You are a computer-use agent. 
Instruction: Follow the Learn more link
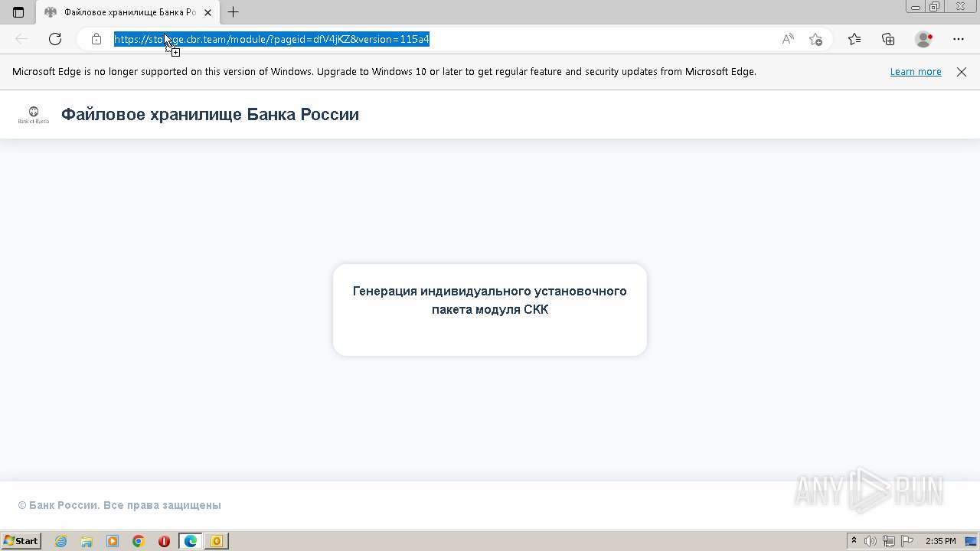[916, 71]
